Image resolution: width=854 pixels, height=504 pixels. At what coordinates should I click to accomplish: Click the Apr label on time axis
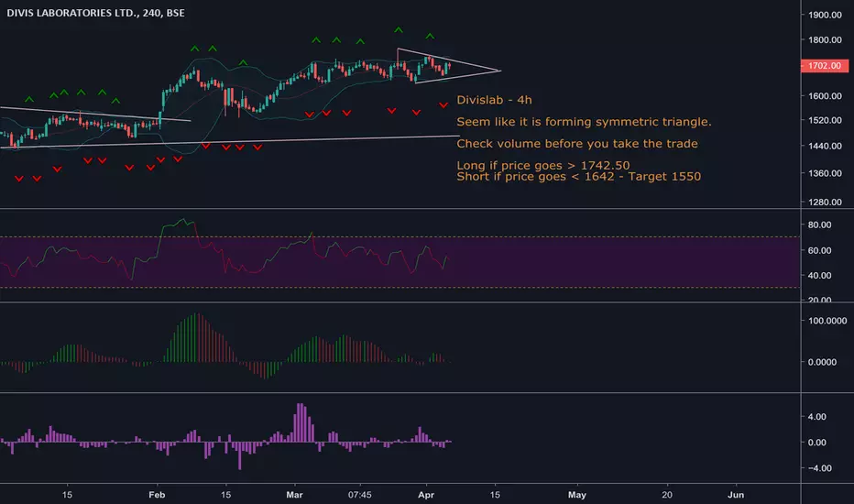point(426,495)
